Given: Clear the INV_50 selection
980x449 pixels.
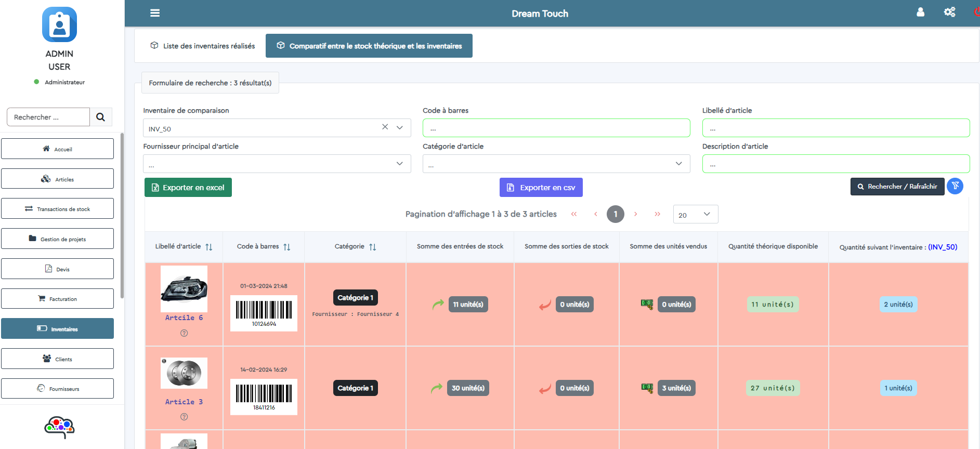Looking at the screenshot, I should (385, 127).
